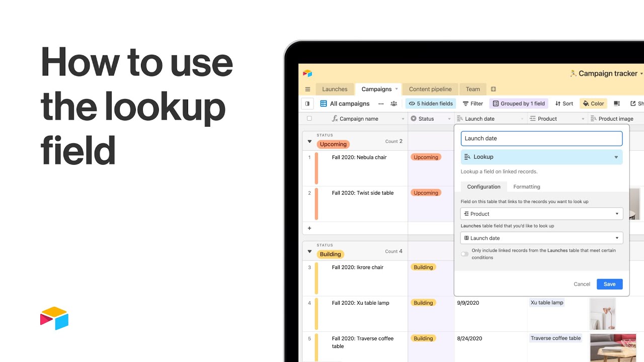Collapse the Building status group
Image resolution: width=644 pixels, height=362 pixels.
coord(309,251)
